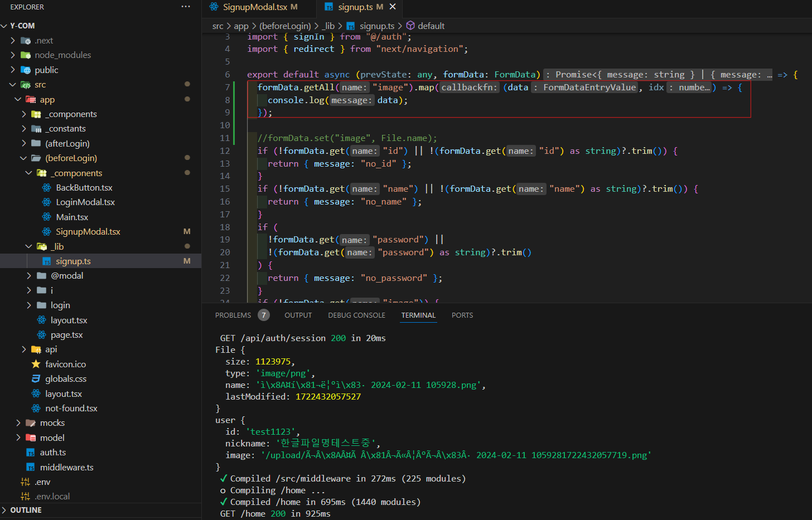Click the default symbol breadcrumb
The image size is (812, 520).
[431, 26]
